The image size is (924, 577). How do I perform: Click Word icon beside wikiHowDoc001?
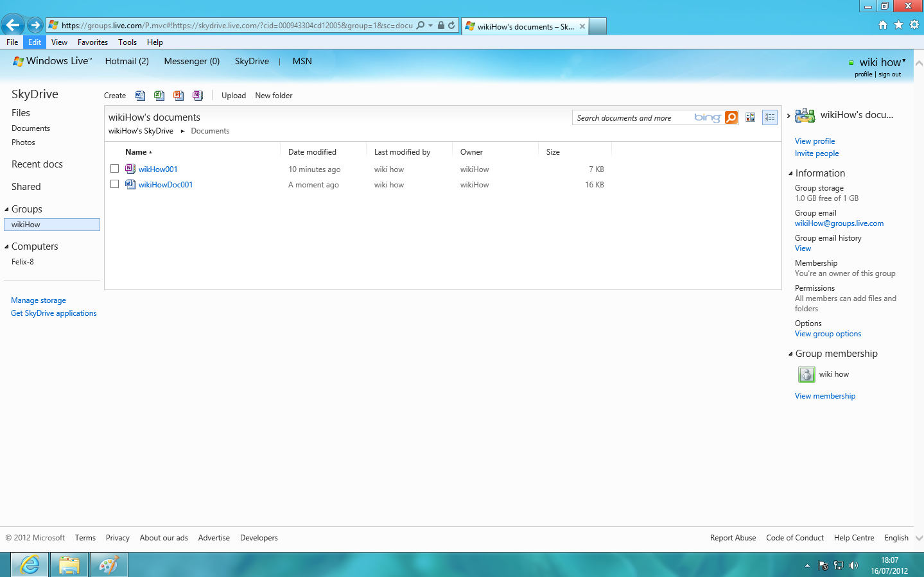tap(130, 184)
